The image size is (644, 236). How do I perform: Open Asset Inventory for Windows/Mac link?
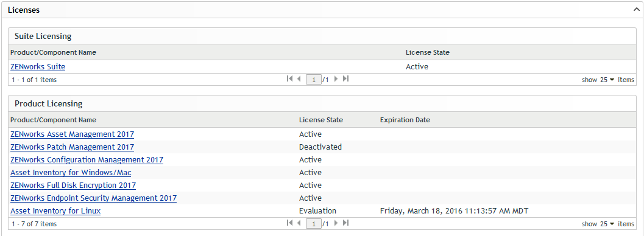pos(71,173)
